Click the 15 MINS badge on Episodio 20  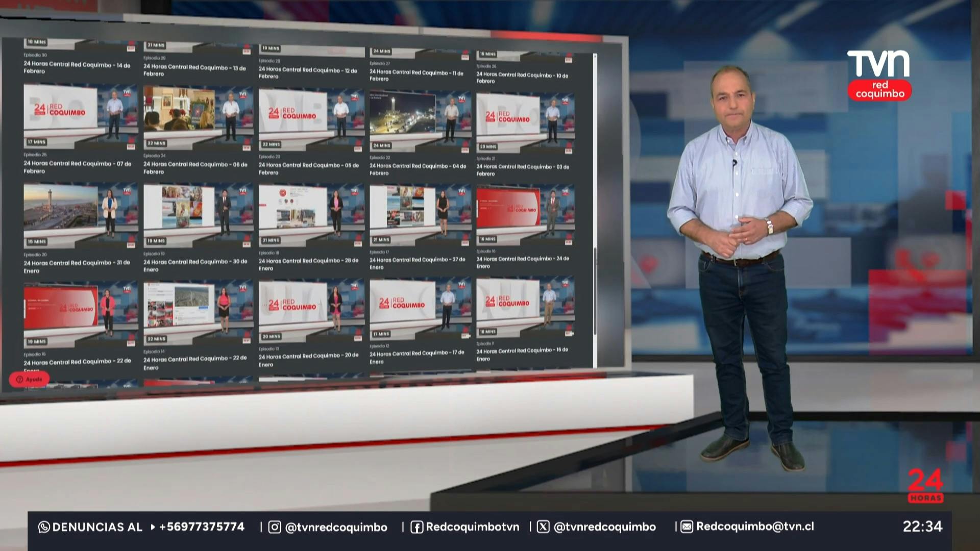(x=37, y=241)
